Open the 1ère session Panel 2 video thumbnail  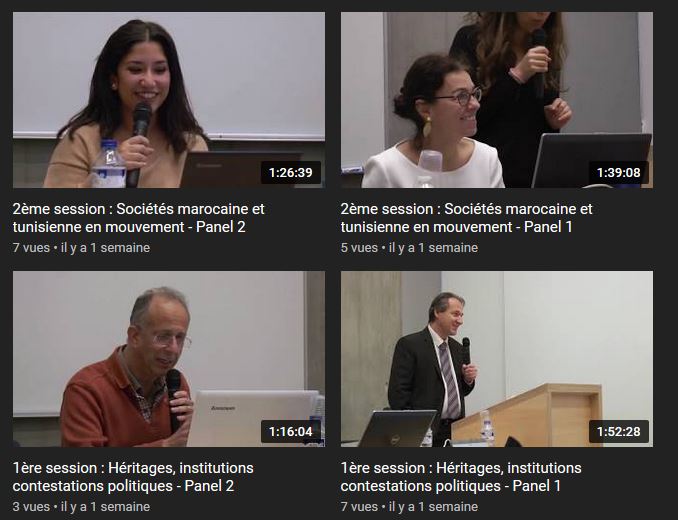tap(169, 359)
